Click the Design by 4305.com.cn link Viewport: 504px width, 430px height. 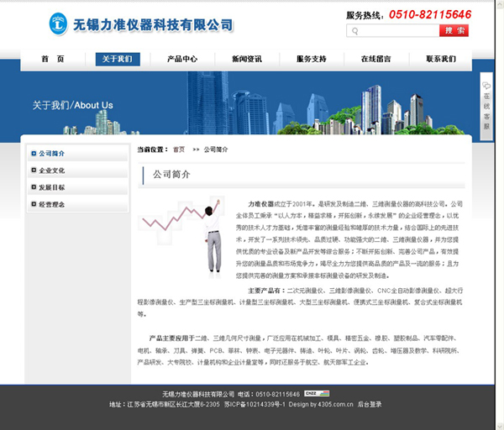click(x=321, y=404)
